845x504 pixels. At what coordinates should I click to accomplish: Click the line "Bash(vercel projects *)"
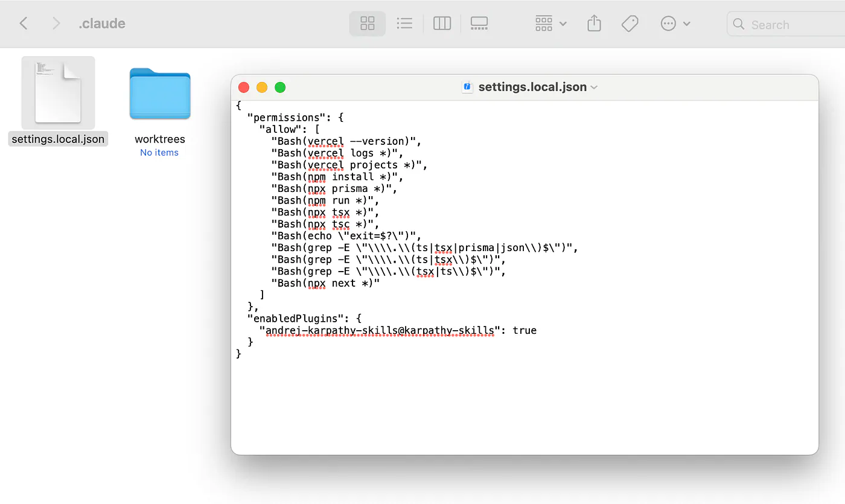pos(349,165)
